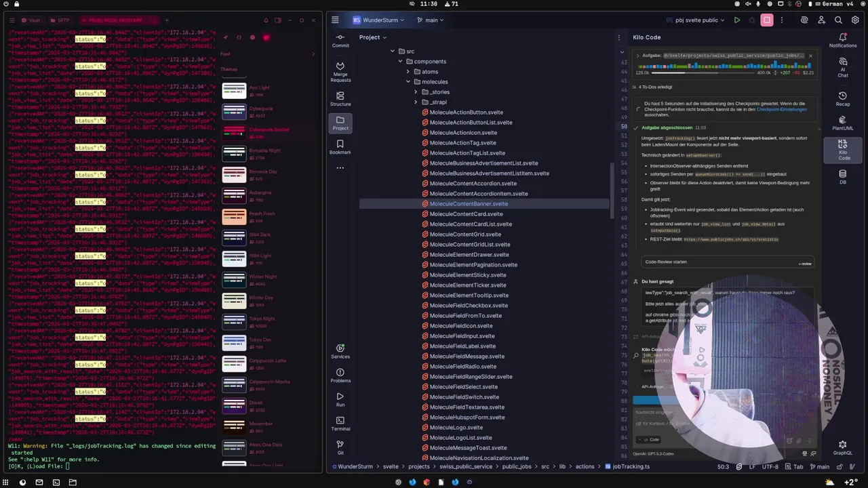Open the Problems tool window
The height and width of the screenshot is (488, 868).
coord(340,375)
